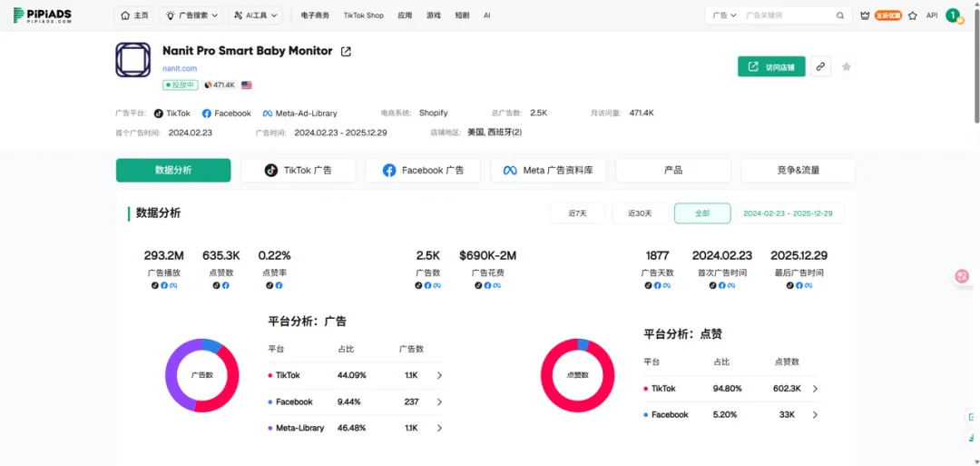Click the PiPiADS logo
Screen dimensions: 980x466
click(44, 15)
